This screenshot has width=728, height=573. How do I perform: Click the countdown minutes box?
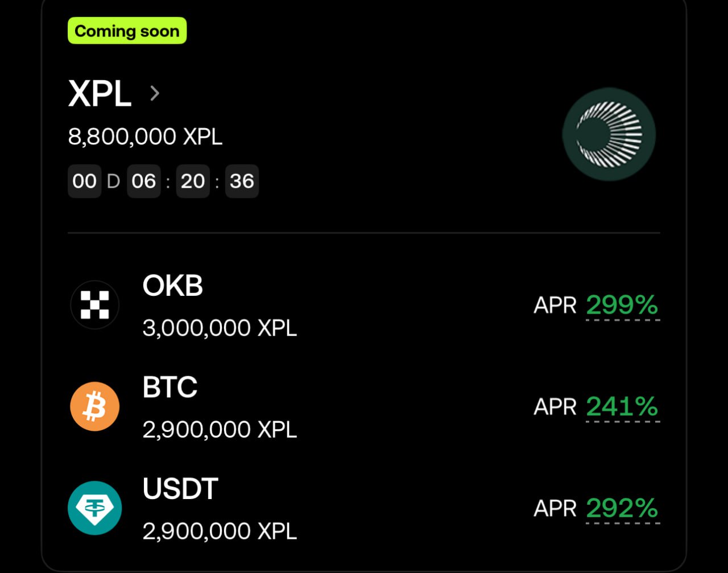point(193,181)
